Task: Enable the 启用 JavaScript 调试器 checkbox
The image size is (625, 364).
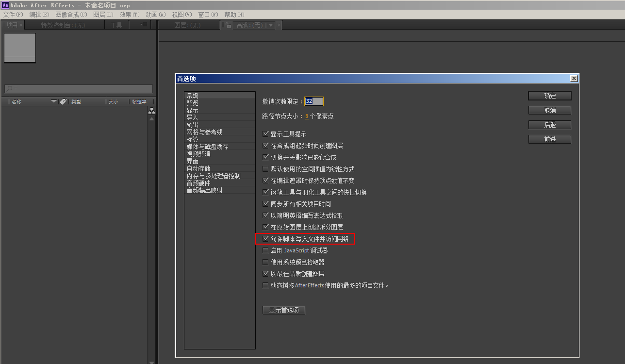Action: coord(265,250)
